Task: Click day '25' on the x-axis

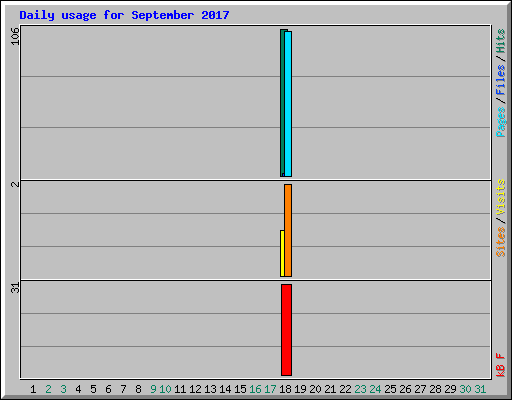Action: pyautogui.click(x=390, y=389)
